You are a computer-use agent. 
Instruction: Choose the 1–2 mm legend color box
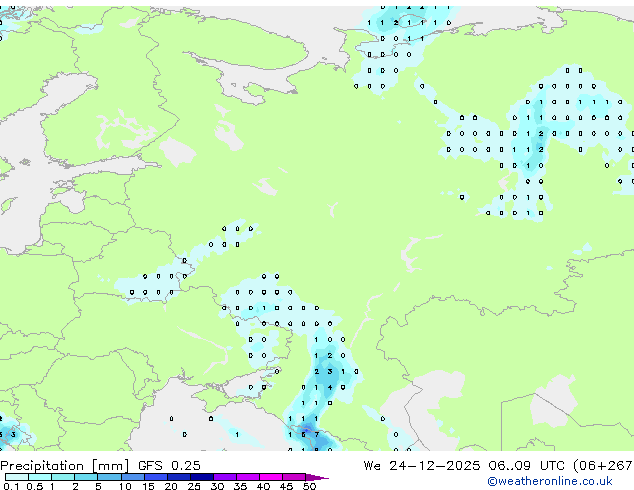[63, 477]
